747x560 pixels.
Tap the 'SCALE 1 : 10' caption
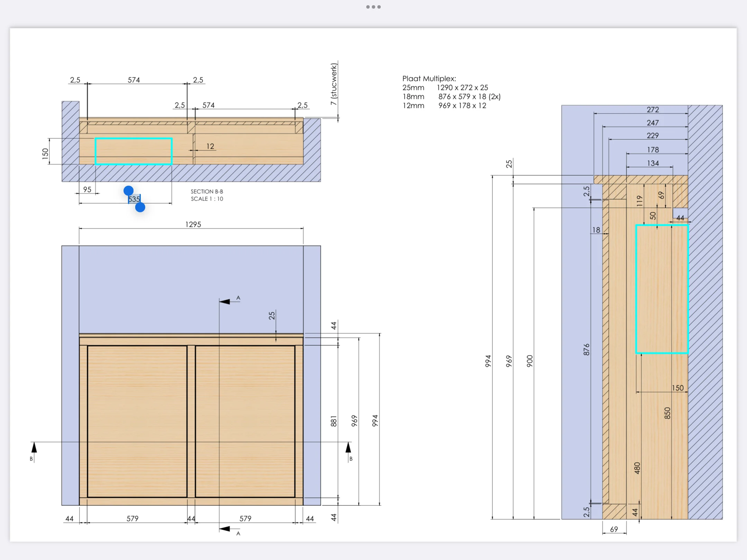[x=207, y=199]
